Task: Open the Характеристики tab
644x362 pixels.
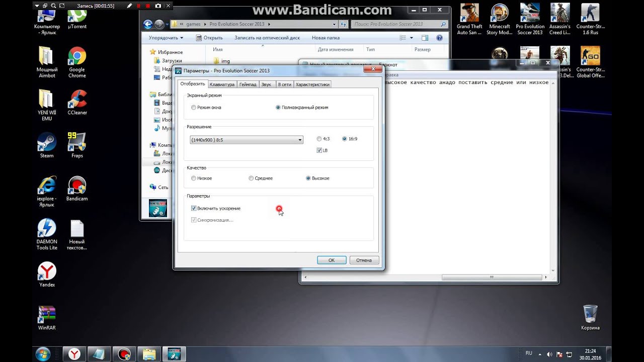Action: pos(312,84)
